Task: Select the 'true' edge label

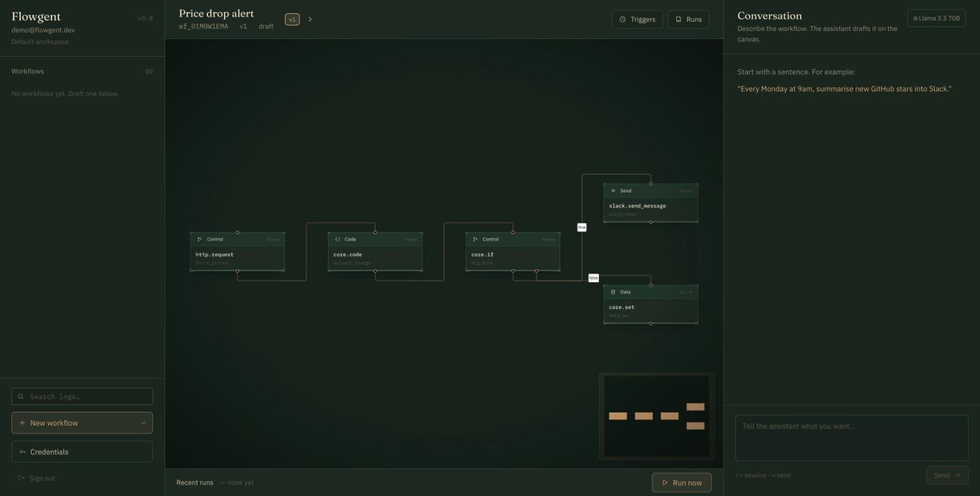Action: tap(582, 227)
